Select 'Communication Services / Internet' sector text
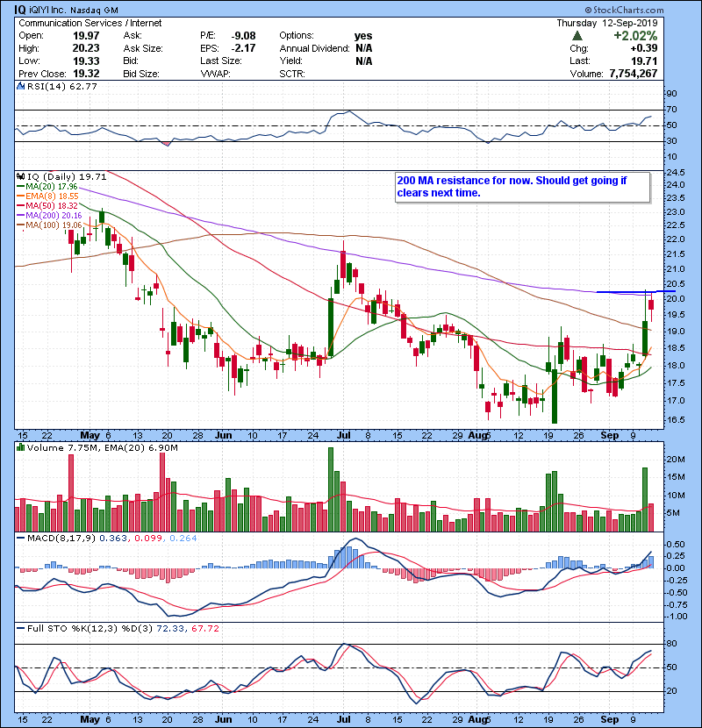 point(90,23)
